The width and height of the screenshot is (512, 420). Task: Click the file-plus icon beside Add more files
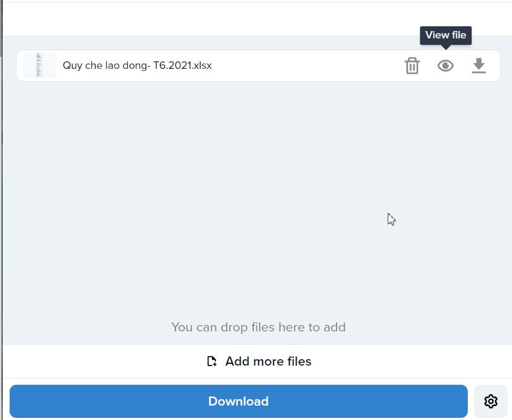pos(212,361)
